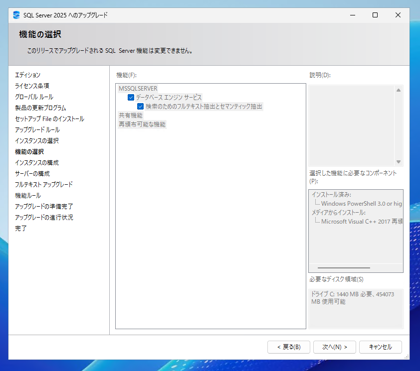This screenshot has width=420, height=371.
Task: Click アップグレードの準備完了 step in sidebar
Action: pos(44,206)
